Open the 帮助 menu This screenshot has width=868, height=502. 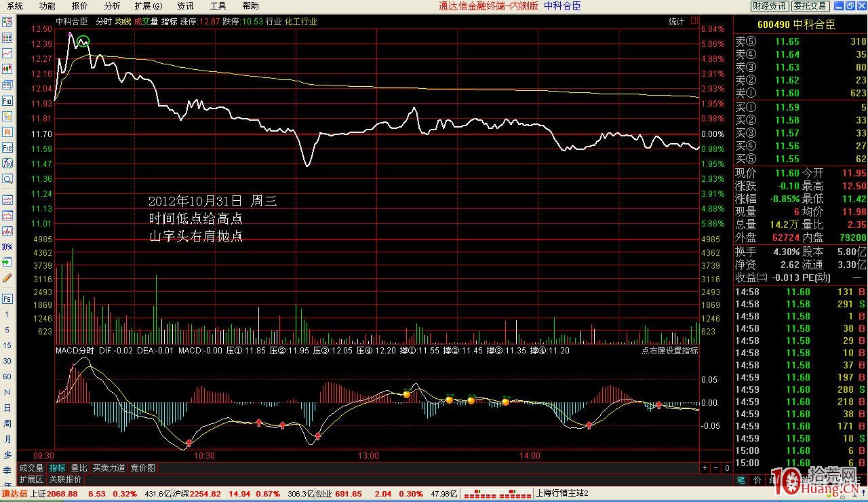pyautogui.click(x=250, y=5)
